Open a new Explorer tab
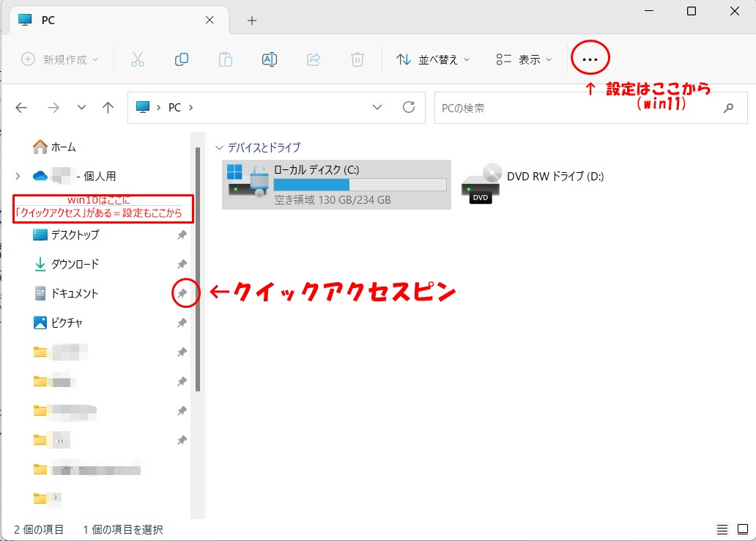Screen dimensions: 756x541 (x=251, y=20)
